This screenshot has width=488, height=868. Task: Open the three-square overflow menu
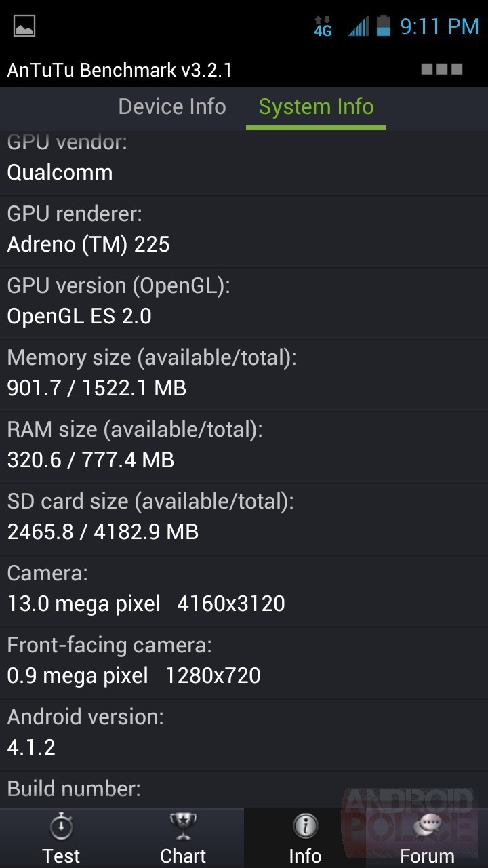click(x=442, y=69)
